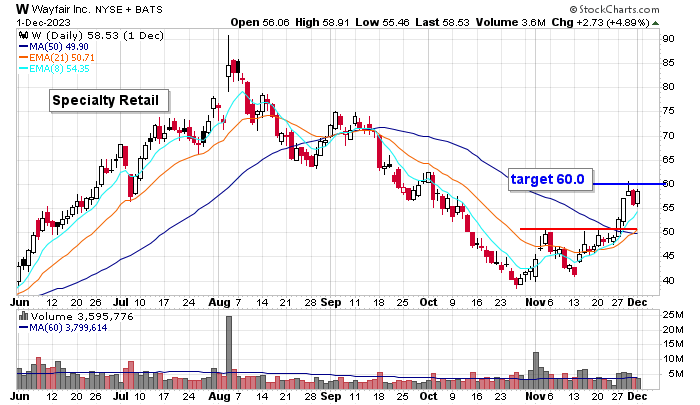Click the 55 price axis label

(x=668, y=208)
